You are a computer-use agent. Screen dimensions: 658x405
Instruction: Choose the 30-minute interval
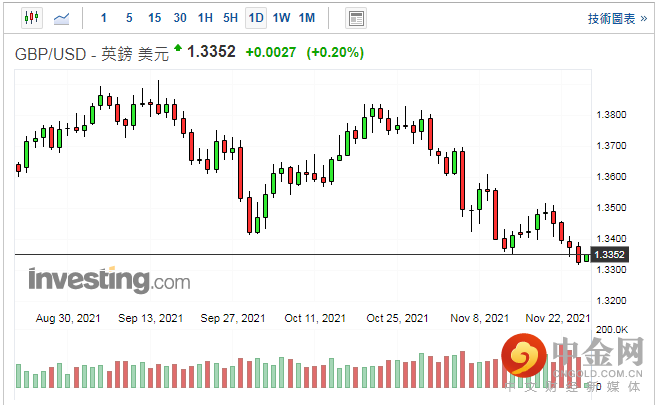tap(180, 18)
